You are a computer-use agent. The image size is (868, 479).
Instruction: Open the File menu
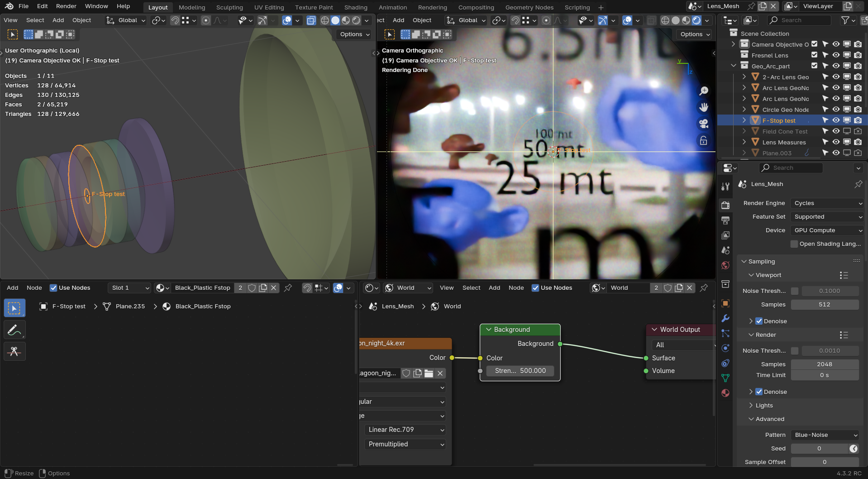24,6
